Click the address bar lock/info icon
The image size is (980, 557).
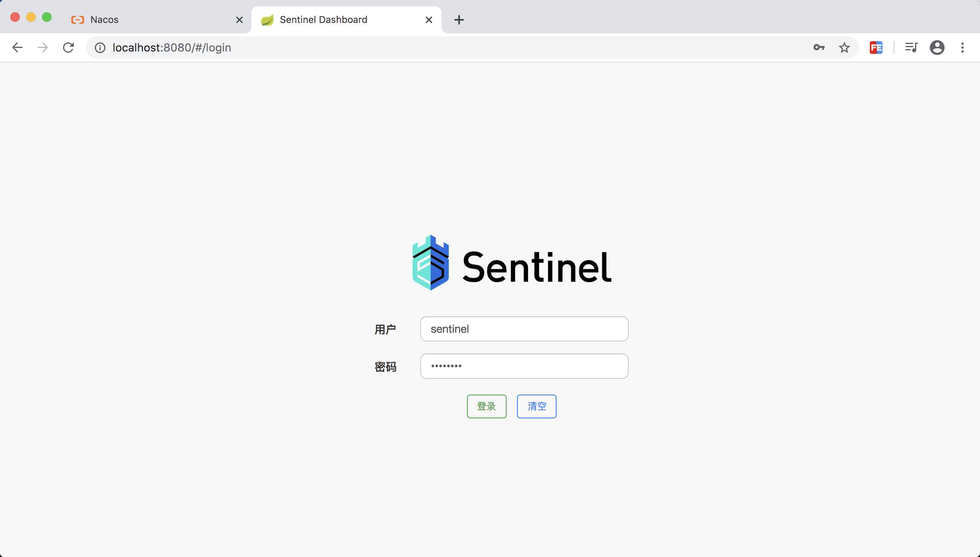click(100, 47)
